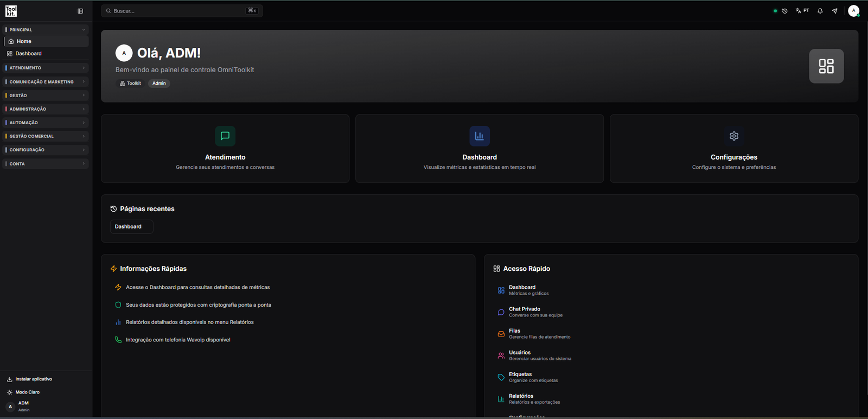
Task: Open Relatórios chart icon in Acesso Rápido
Action: click(x=501, y=399)
